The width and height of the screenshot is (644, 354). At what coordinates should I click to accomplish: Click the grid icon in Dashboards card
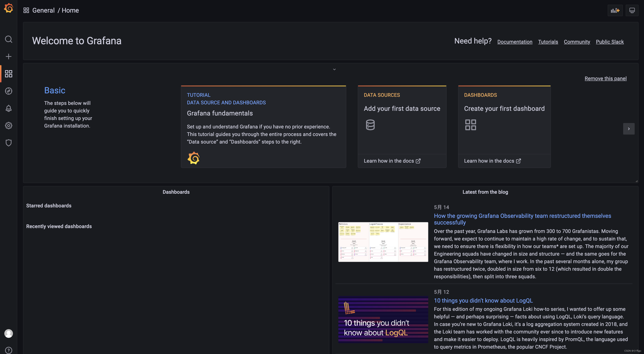471,125
